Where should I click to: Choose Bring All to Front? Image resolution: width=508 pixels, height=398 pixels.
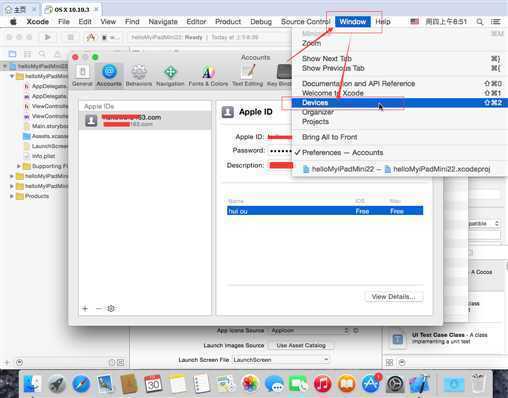pos(400,137)
